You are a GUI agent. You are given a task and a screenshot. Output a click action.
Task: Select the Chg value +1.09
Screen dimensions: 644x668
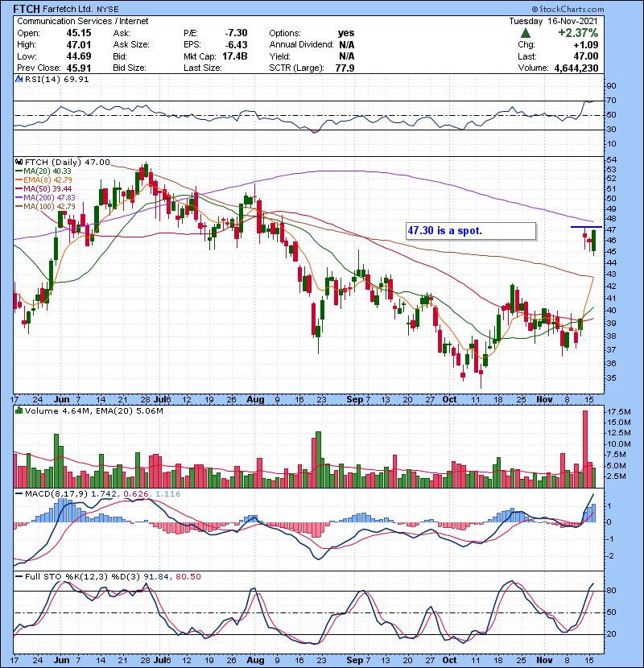pos(585,44)
